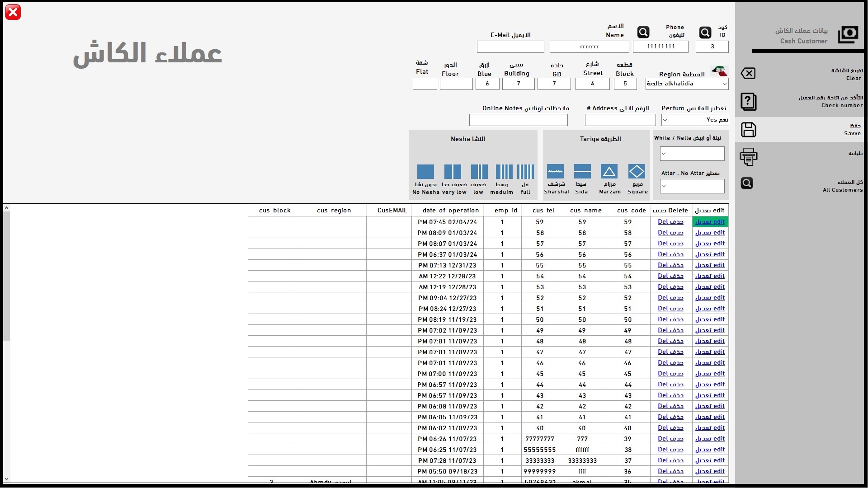
Task: Click the Phone input field
Action: tap(660, 47)
